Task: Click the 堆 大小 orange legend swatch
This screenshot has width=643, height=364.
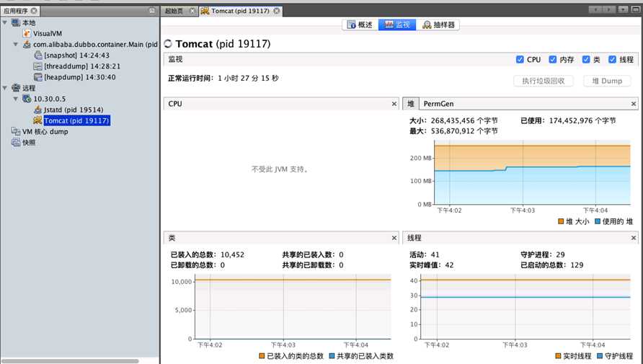Action: [561, 221]
